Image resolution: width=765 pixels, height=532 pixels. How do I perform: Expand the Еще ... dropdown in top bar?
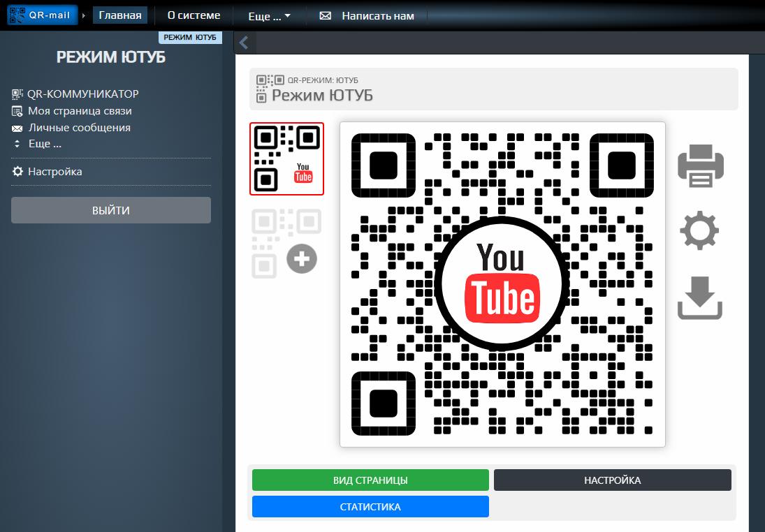269,16
